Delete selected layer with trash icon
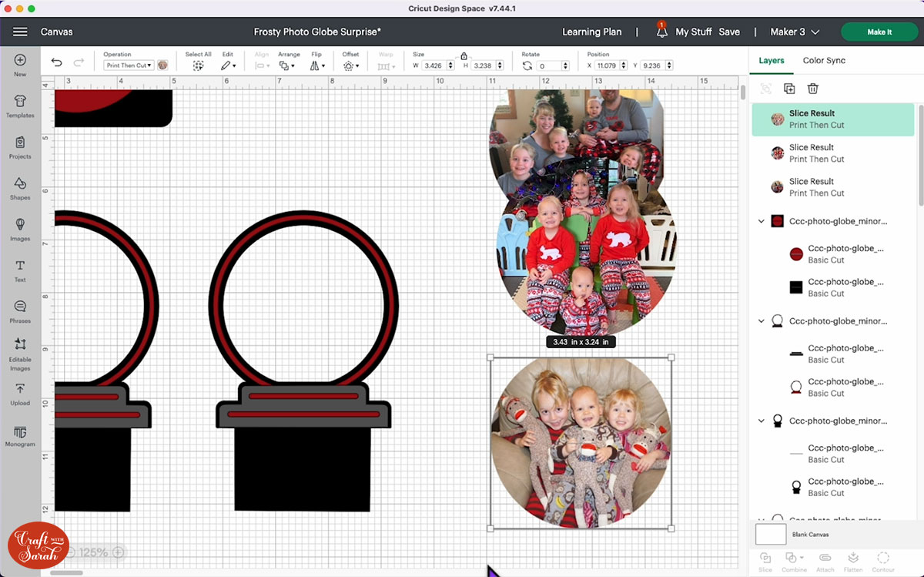 (x=812, y=89)
